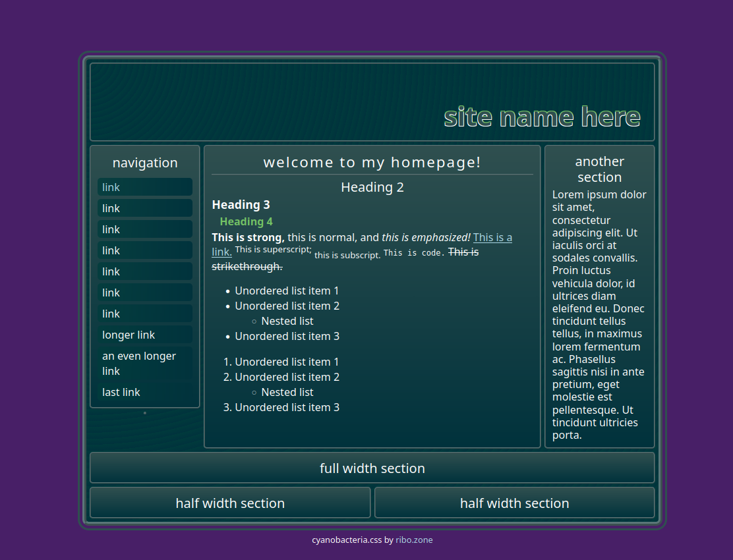Screen dimensions: 733x560
Task: Select the bold 'Heading 3' text
Action: pyautogui.click(x=241, y=205)
